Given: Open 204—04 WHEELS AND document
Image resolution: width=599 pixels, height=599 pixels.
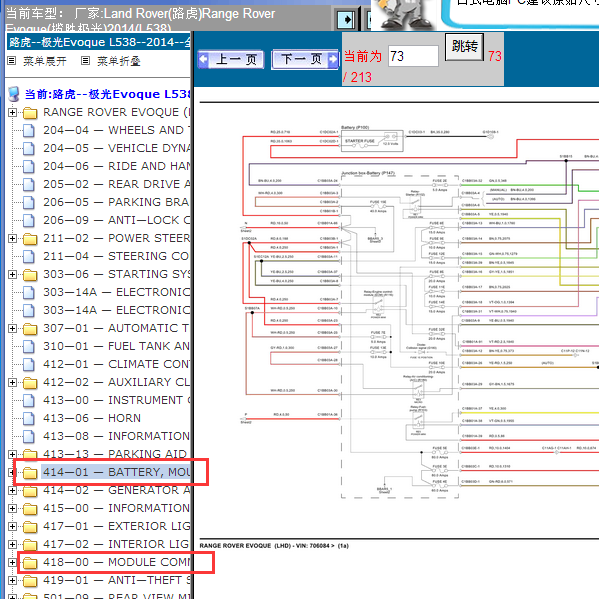Looking at the screenshot, I should coord(117,130).
